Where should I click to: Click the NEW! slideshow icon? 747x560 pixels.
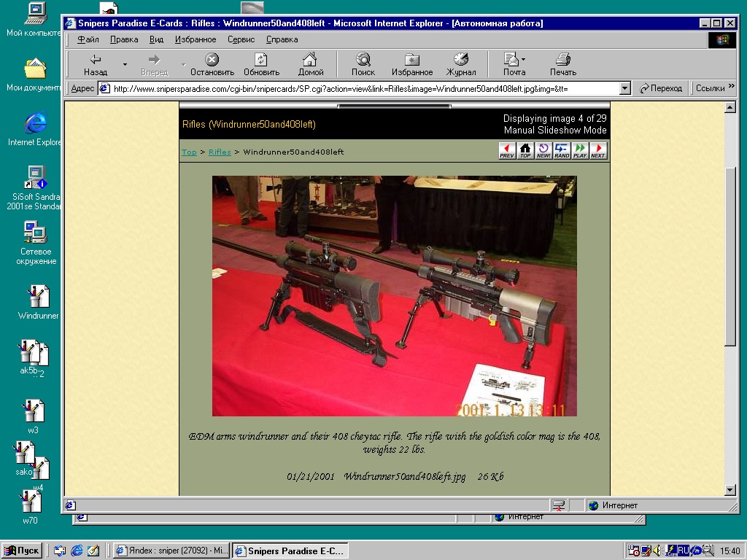543,150
